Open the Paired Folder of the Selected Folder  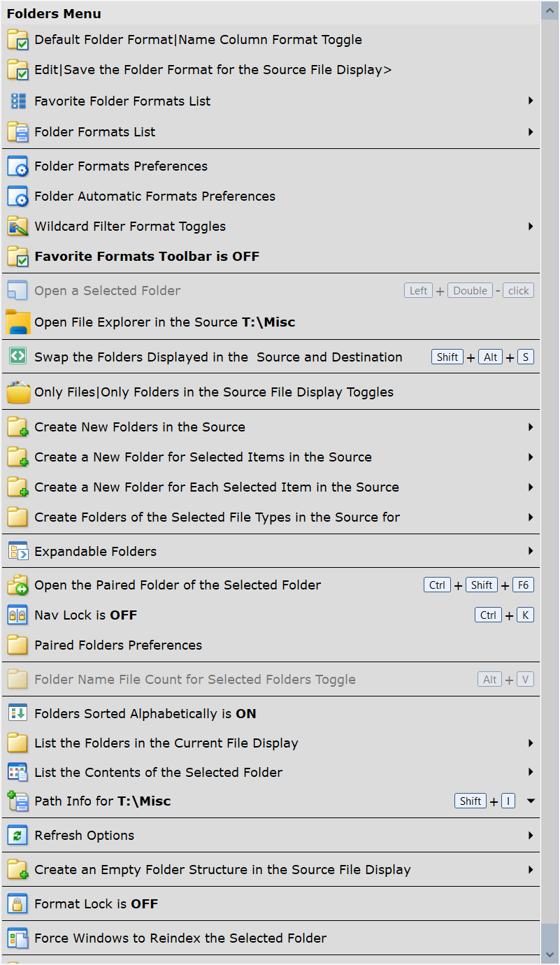tap(271, 585)
